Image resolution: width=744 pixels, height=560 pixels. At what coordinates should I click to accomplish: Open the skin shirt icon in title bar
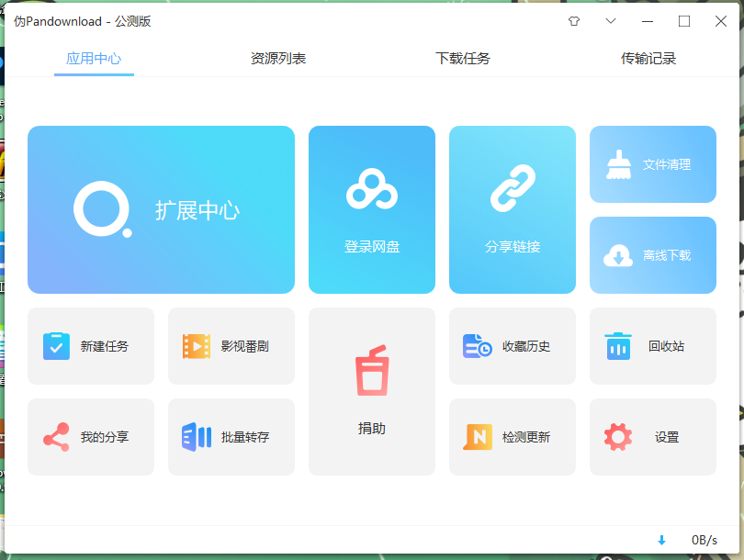tap(574, 21)
